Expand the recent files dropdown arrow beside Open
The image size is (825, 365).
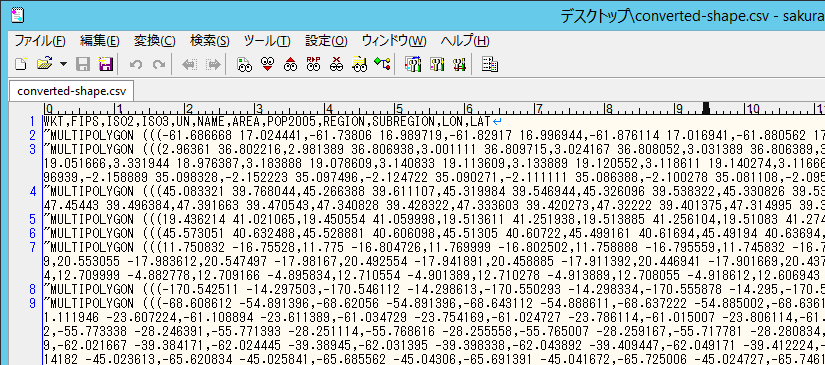pos(64,65)
